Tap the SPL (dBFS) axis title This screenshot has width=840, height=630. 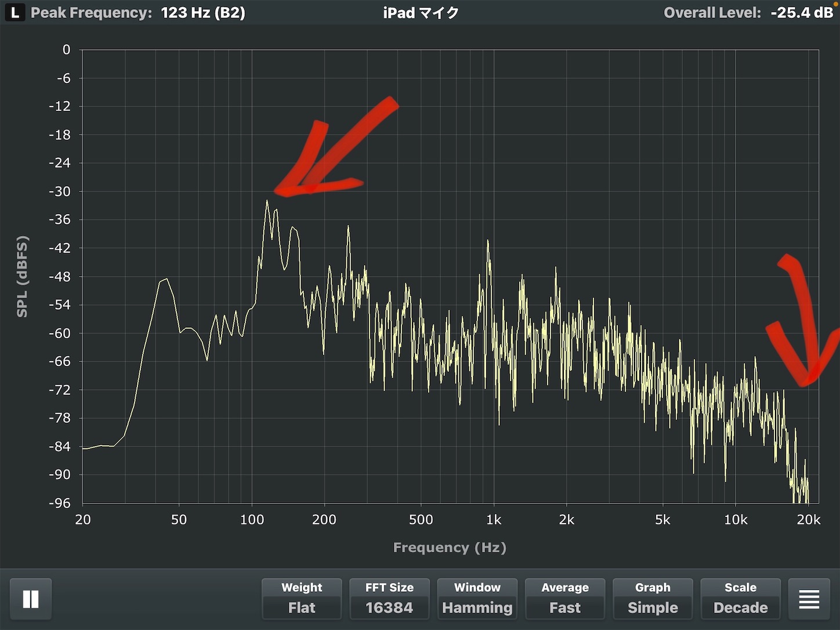(x=22, y=276)
